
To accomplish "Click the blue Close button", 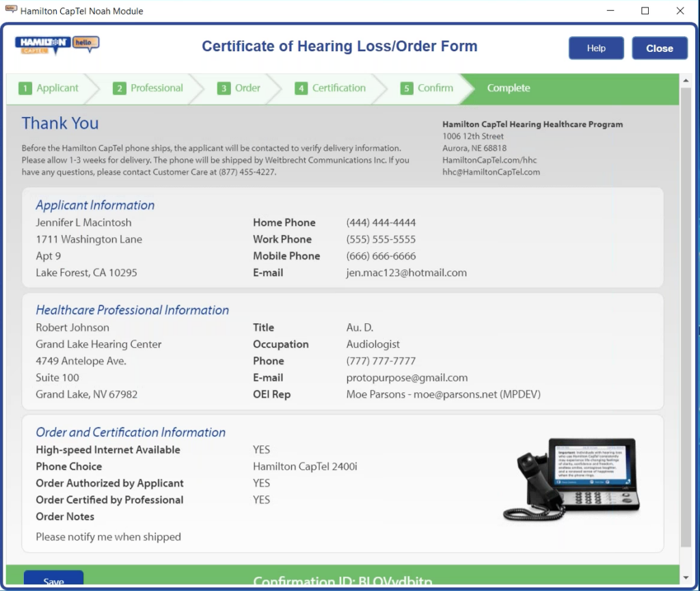I will [660, 49].
